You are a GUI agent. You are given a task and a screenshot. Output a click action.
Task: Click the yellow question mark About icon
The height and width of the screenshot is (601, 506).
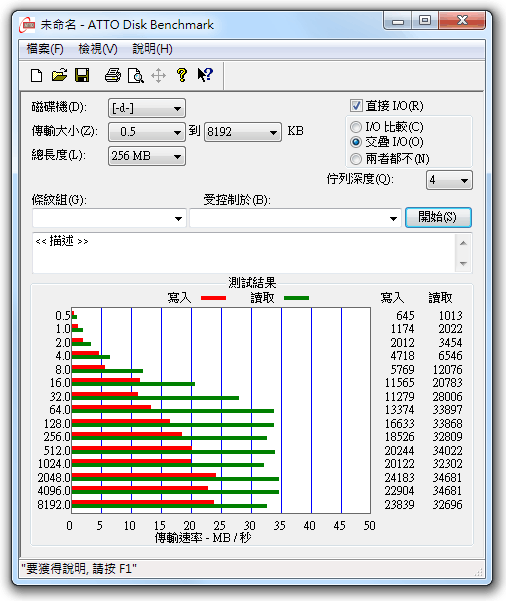point(182,75)
